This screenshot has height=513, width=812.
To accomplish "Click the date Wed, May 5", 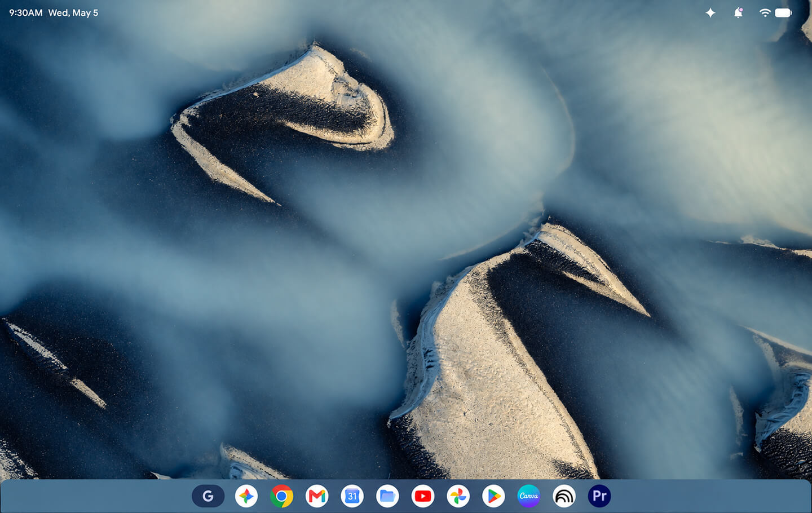I will tap(73, 12).
